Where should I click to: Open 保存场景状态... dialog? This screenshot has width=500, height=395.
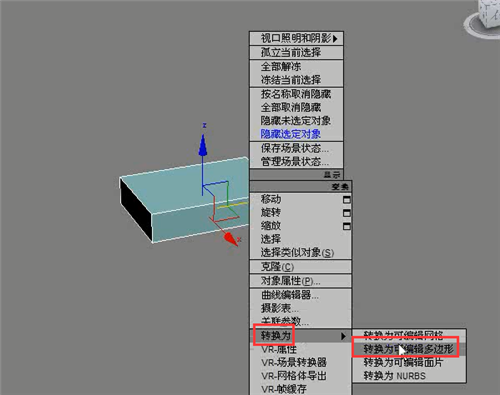tap(296, 148)
